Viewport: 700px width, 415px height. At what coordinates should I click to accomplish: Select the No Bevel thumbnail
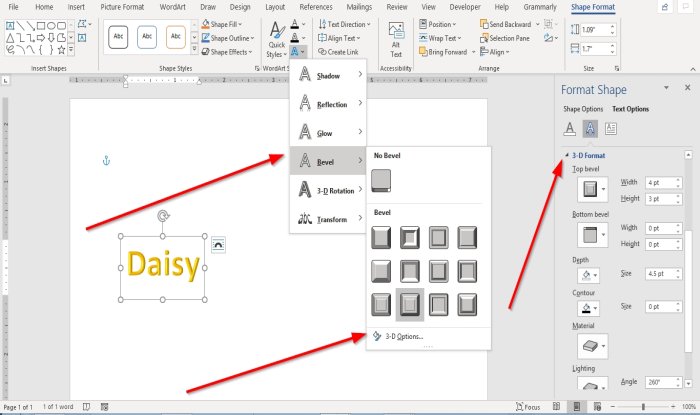click(381, 181)
